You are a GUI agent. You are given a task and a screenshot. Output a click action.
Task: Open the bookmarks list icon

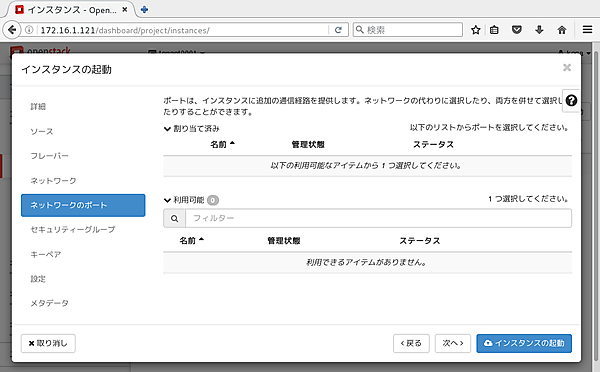coord(494,30)
